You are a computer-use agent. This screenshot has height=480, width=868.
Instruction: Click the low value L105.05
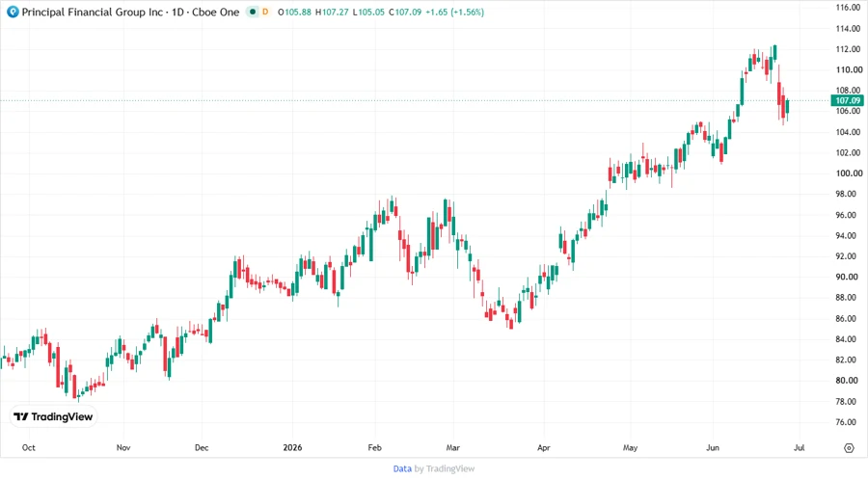368,12
